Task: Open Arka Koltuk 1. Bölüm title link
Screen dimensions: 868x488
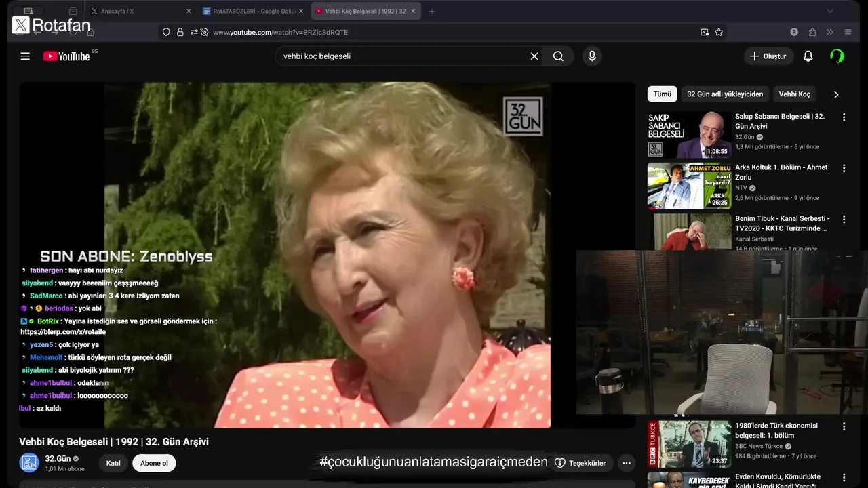Action: pos(781,172)
